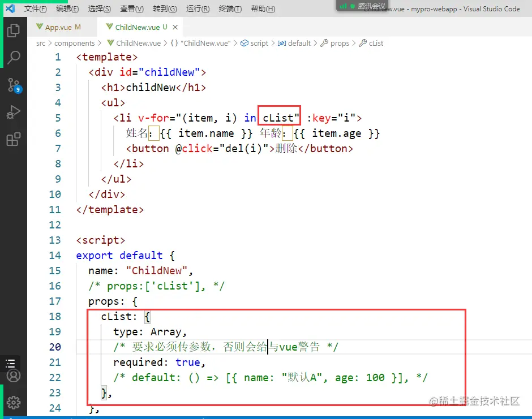Click the commented props:['cList'] line

pyautogui.click(x=156, y=286)
